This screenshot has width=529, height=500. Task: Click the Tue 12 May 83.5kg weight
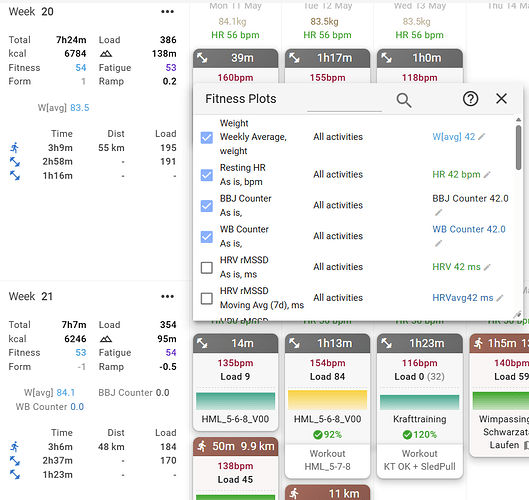click(x=324, y=22)
